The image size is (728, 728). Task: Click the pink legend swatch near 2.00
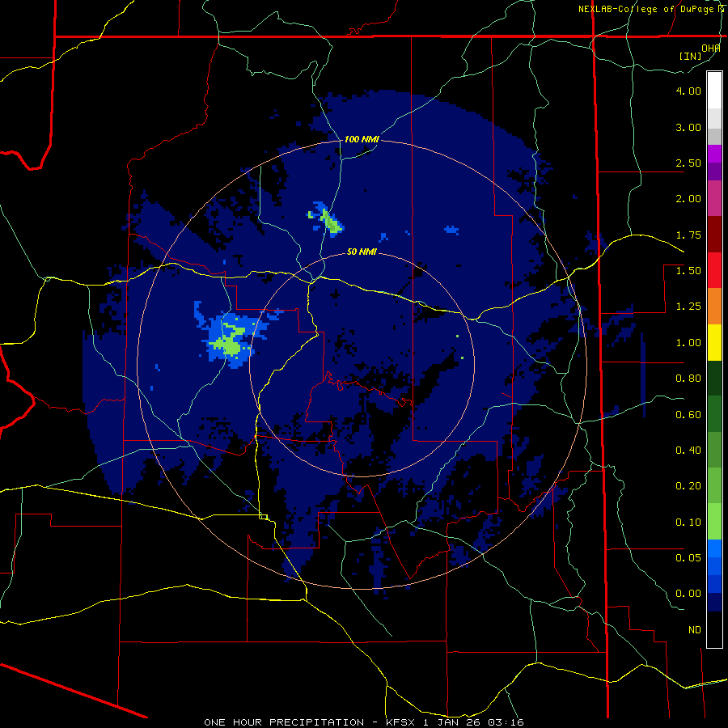click(714, 198)
